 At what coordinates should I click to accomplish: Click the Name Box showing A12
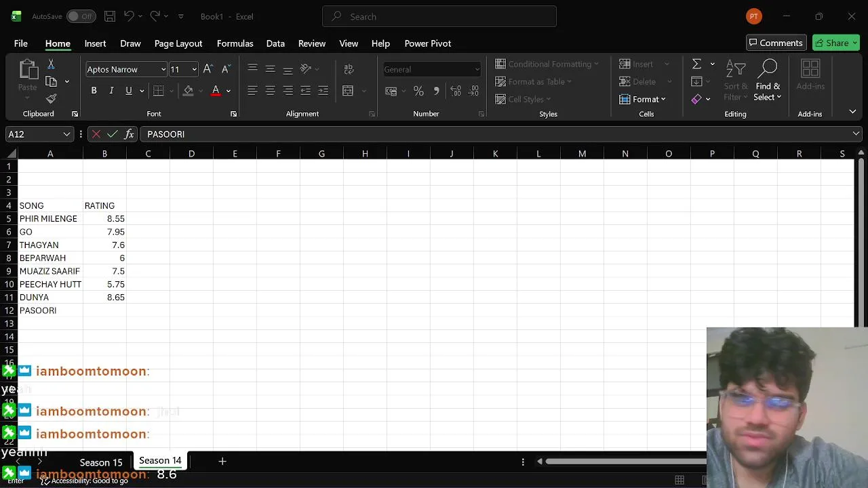pos(39,134)
